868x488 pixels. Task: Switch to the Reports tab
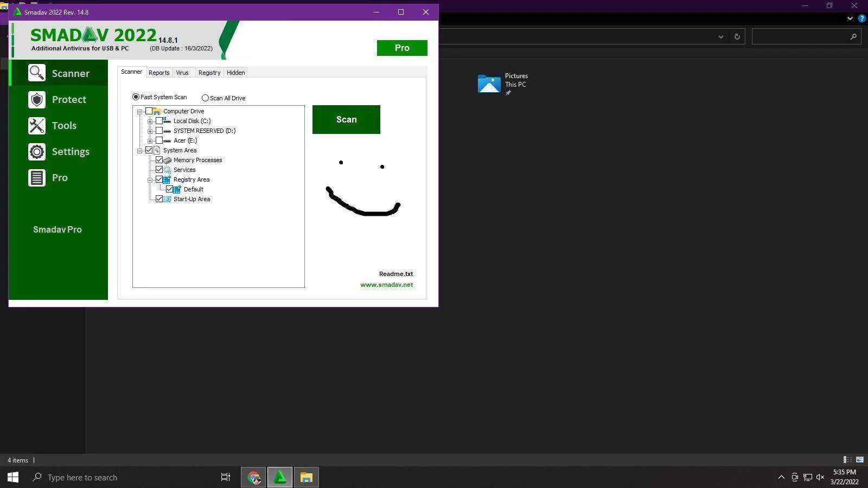(159, 73)
